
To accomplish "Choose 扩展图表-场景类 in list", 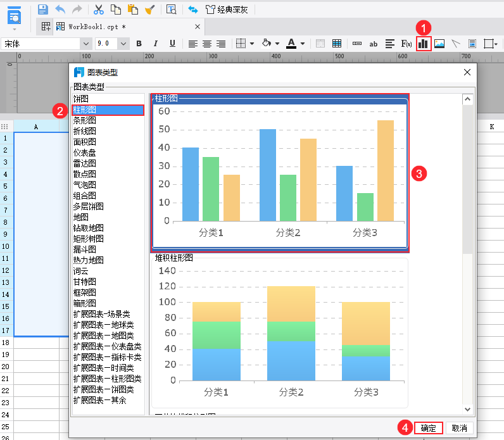I will [108, 314].
